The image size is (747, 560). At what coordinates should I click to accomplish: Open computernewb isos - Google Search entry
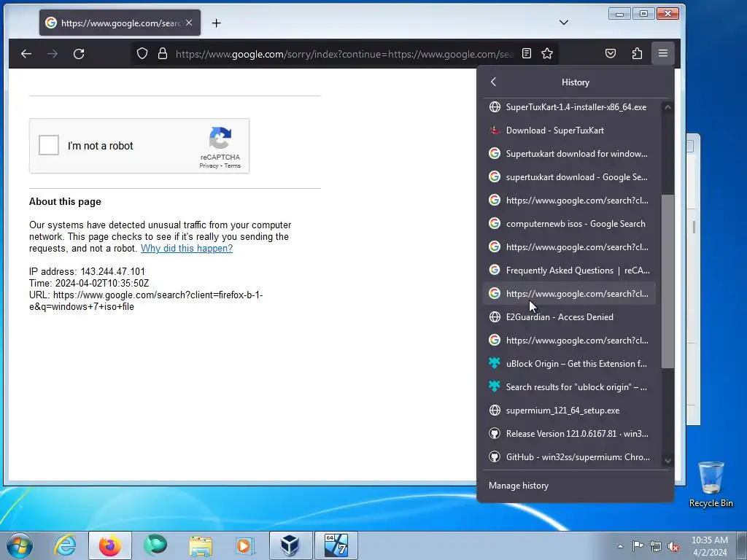[569, 224]
